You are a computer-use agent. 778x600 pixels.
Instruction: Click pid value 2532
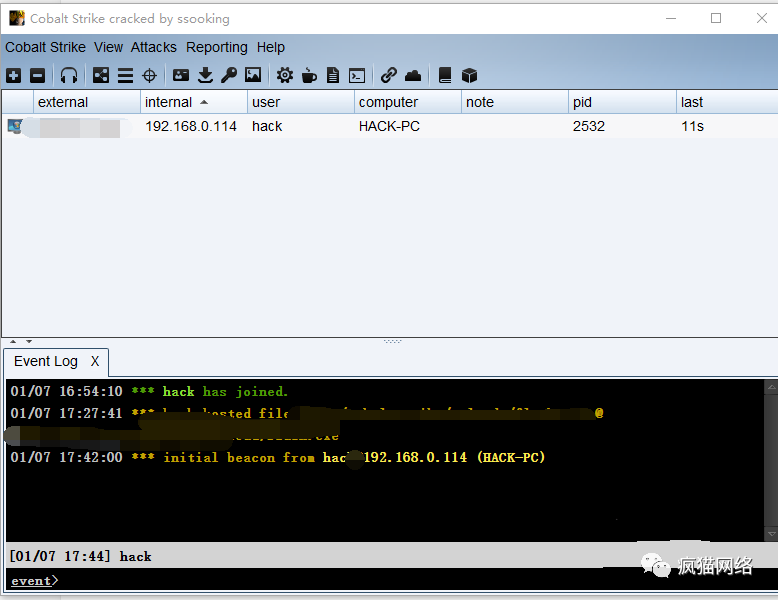[588, 127]
